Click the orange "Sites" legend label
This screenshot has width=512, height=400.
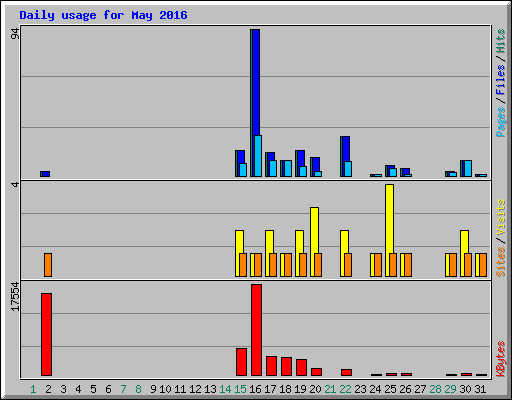tap(500, 262)
